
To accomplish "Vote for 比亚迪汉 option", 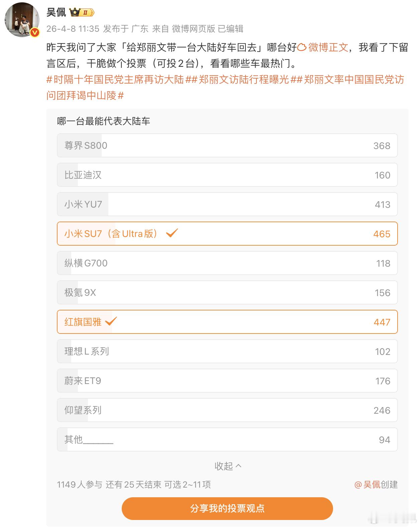I will click(227, 175).
